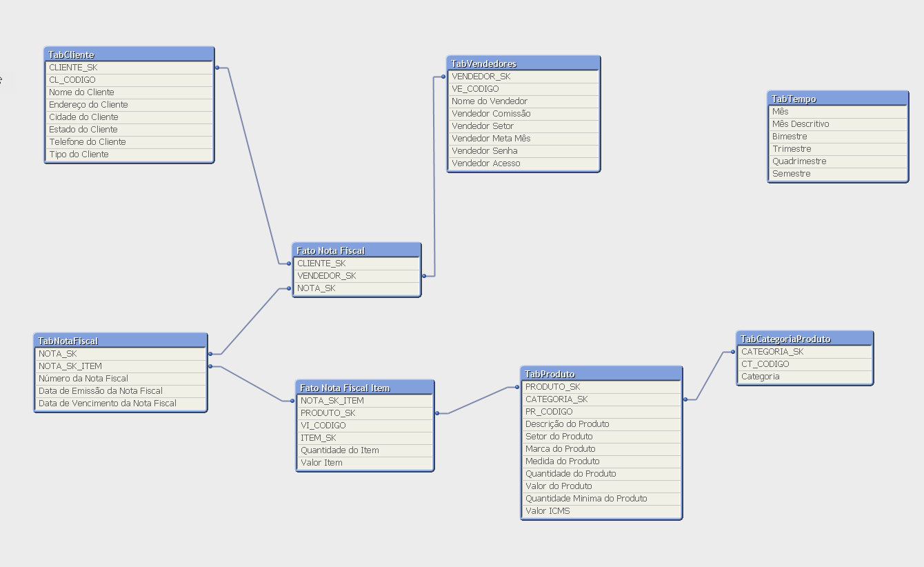Image resolution: width=924 pixels, height=567 pixels.
Task: Select Categoria field in TabCategoriaProduto
Action: pyautogui.click(x=805, y=377)
